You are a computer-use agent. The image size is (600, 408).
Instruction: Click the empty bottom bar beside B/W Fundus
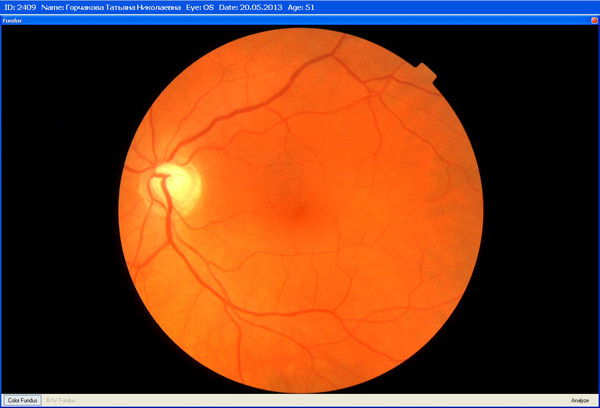pyautogui.click(x=300, y=400)
